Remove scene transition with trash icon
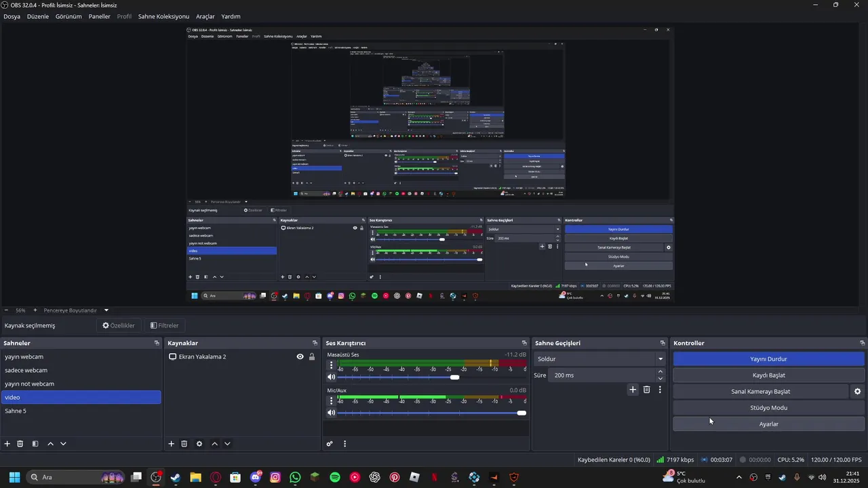Image resolution: width=868 pixels, height=488 pixels. [647, 389]
